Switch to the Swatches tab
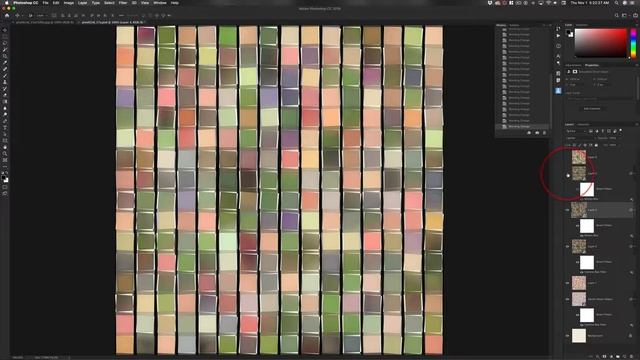The image size is (640, 360). 581,25
